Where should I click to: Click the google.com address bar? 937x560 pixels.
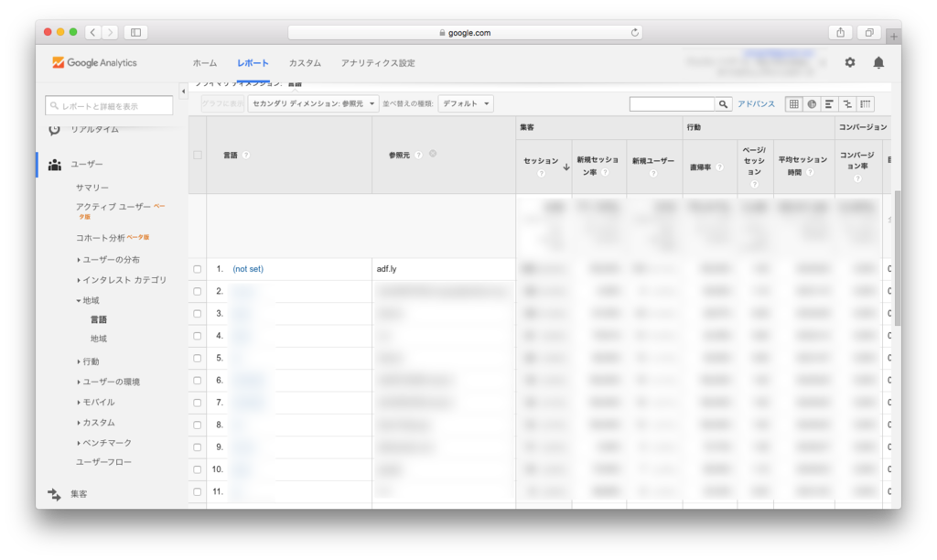[x=465, y=32]
